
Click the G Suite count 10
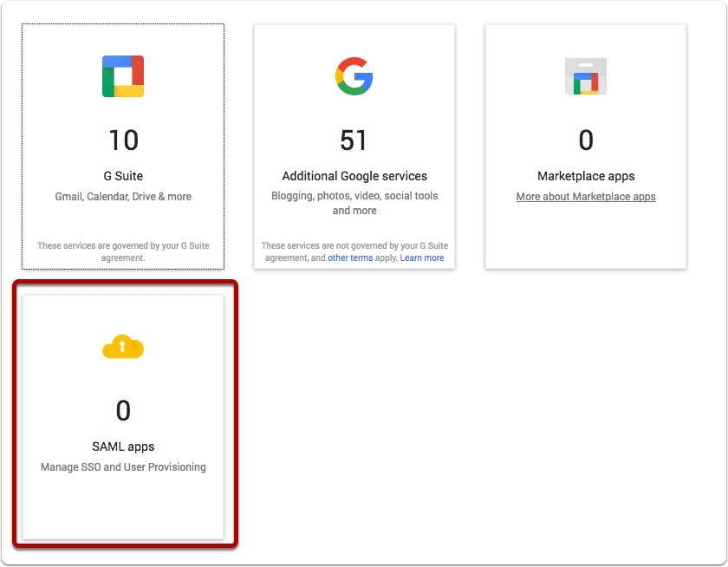click(123, 140)
